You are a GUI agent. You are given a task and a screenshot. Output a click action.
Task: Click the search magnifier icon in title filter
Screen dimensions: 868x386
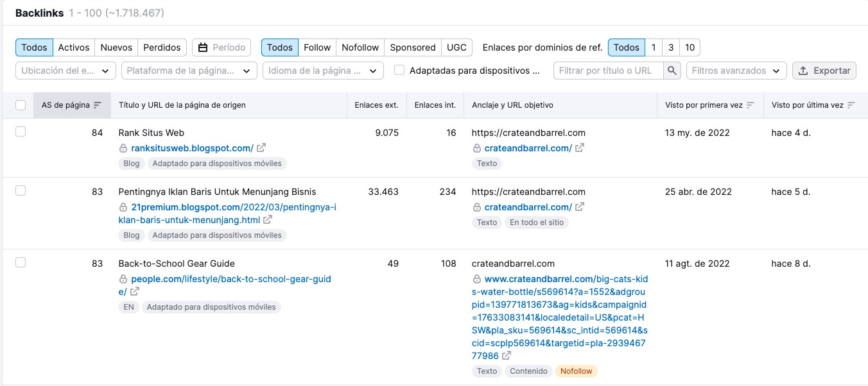pyautogui.click(x=672, y=71)
